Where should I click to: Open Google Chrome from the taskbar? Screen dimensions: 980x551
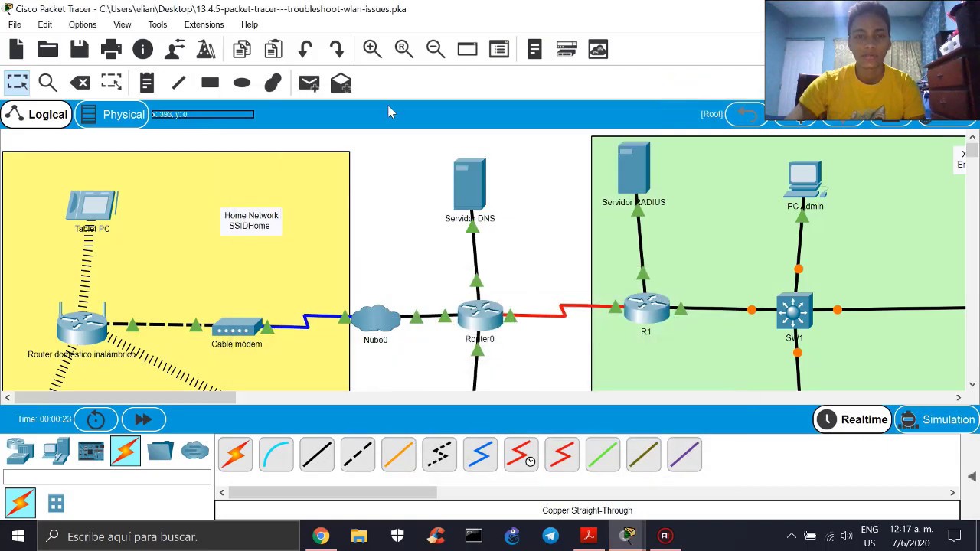coord(321,536)
